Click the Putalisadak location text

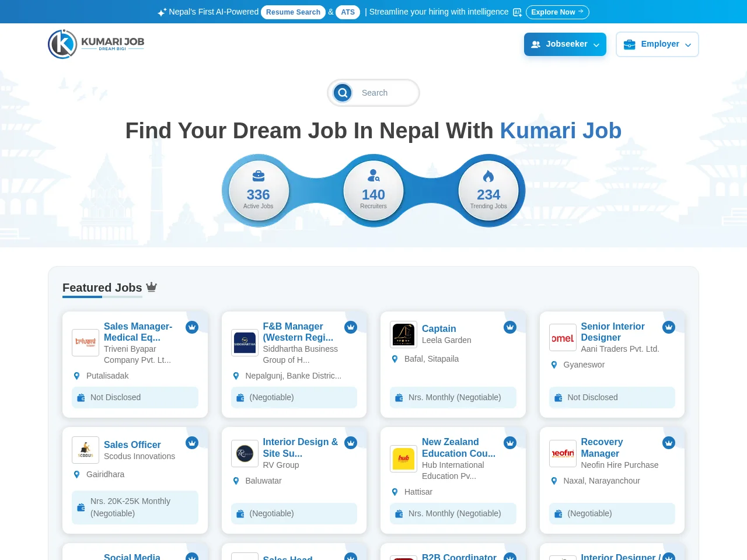coord(107,376)
